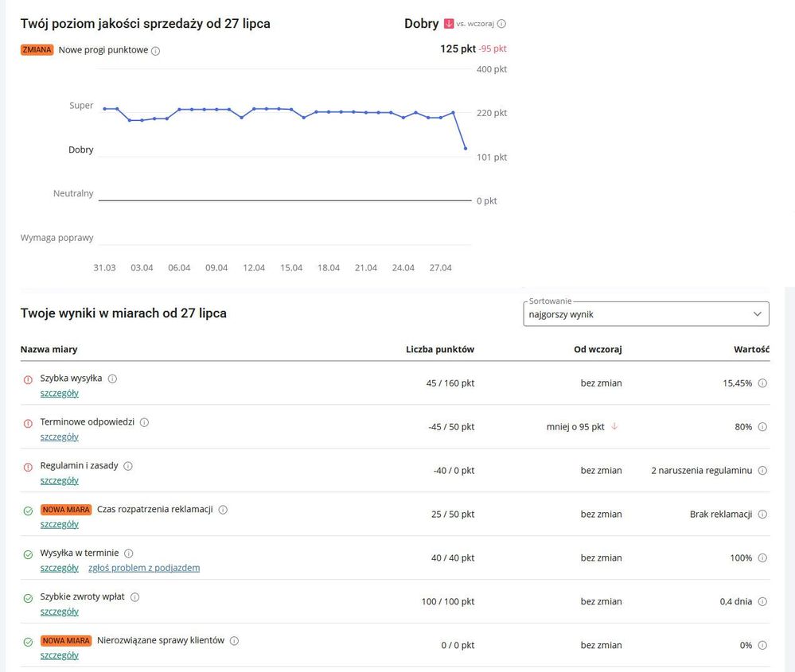Click red warning icon for 'Regulamin i zasady'
795x672 pixels.
coord(29,467)
